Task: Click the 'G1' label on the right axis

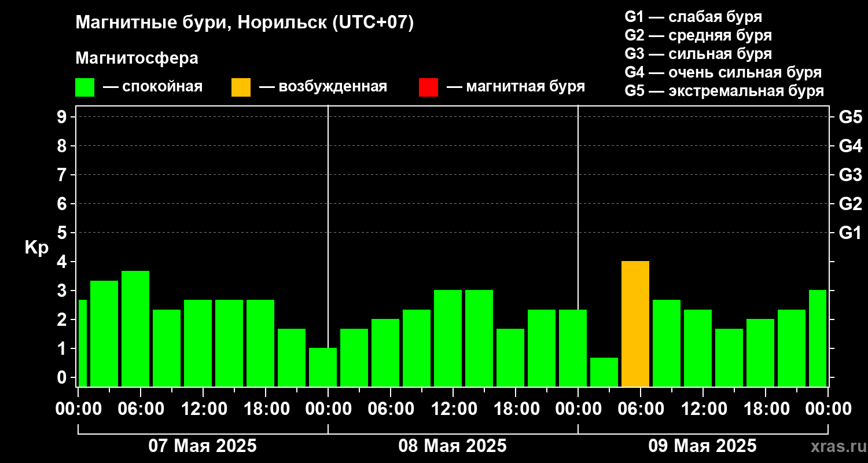Action: [x=850, y=233]
